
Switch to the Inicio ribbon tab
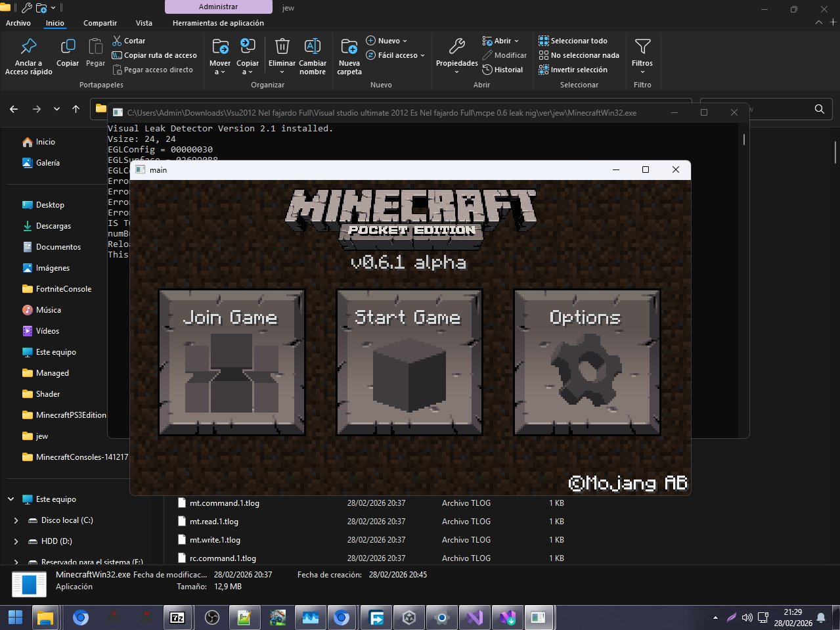[55, 23]
